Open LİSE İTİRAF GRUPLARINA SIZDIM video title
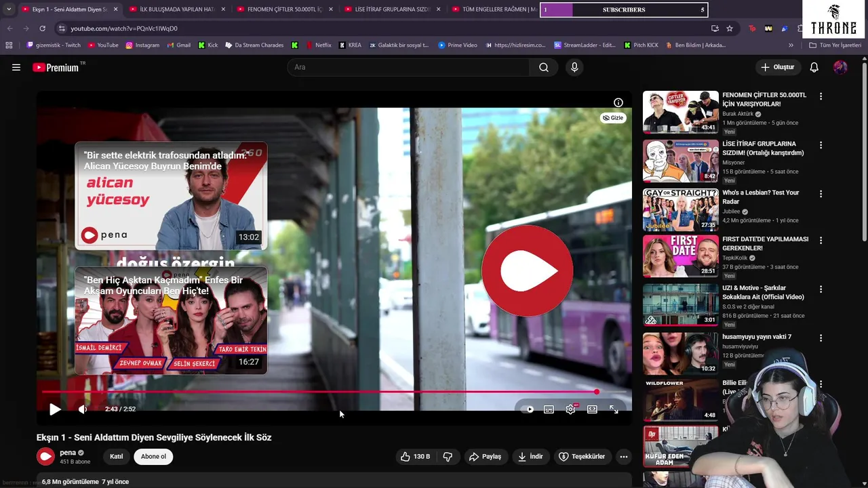The image size is (868, 488). [763, 148]
